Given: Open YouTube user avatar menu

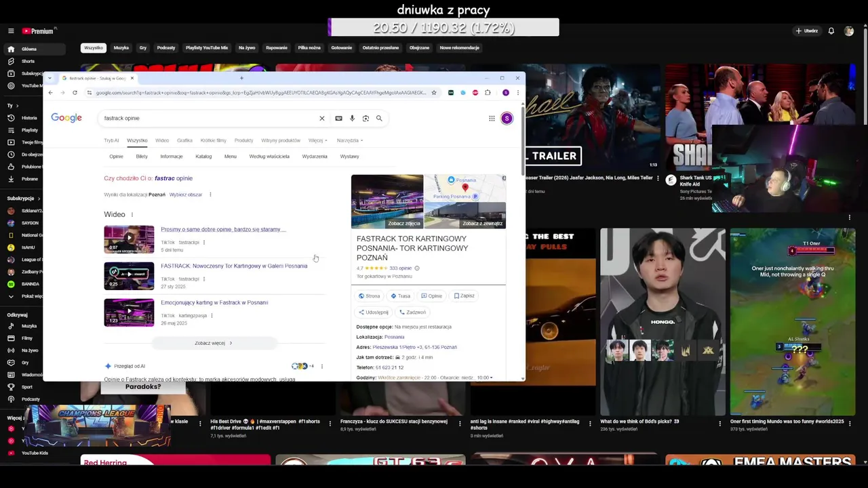Looking at the screenshot, I should (849, 31).
